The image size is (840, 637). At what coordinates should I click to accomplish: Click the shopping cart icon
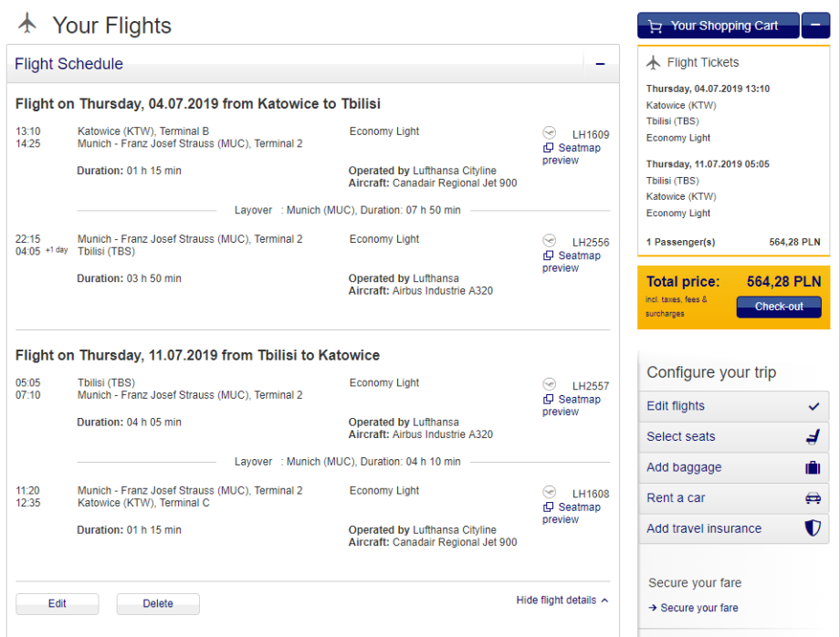655,26
